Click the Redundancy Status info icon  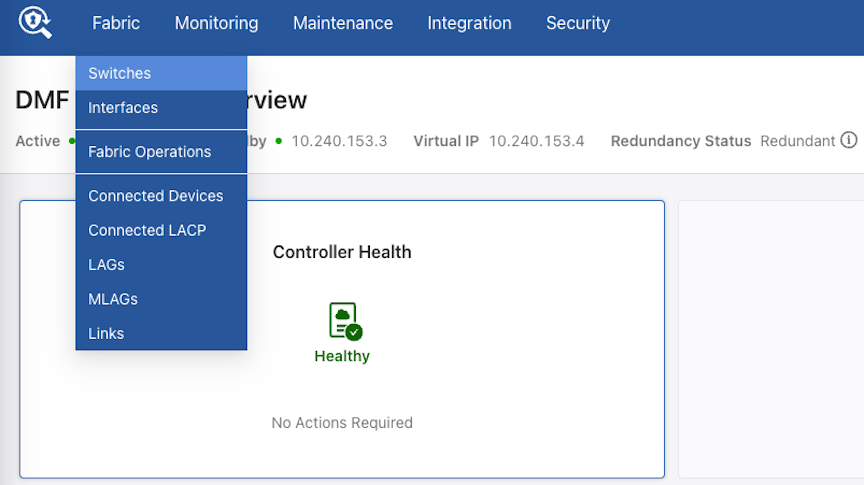[x=849, y=141]
